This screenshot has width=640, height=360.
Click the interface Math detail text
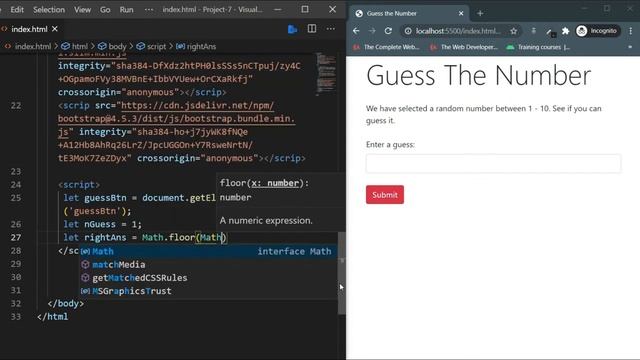click(x=294, y=251)
